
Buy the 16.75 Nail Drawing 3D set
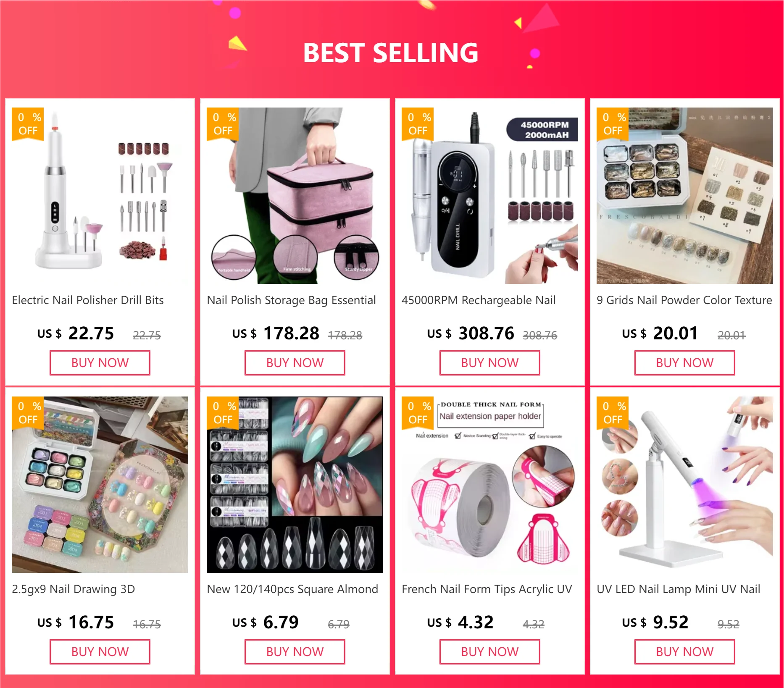coord(100,652)
